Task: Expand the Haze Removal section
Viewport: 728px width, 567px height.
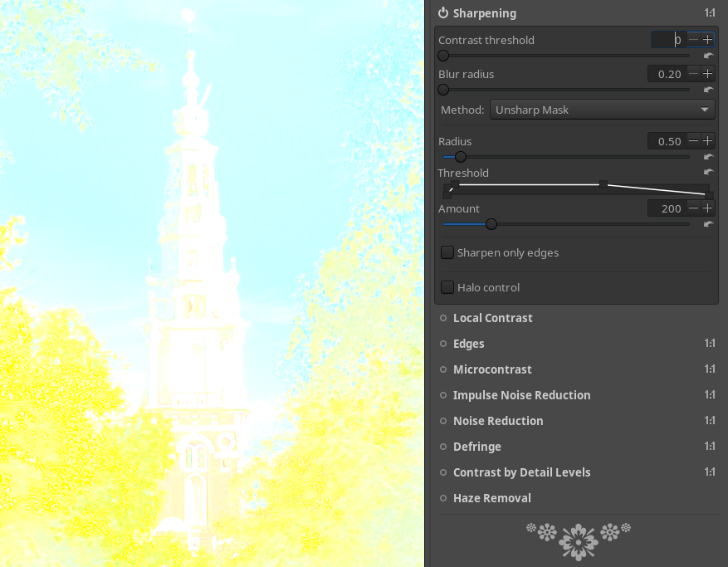Action: 491,498
